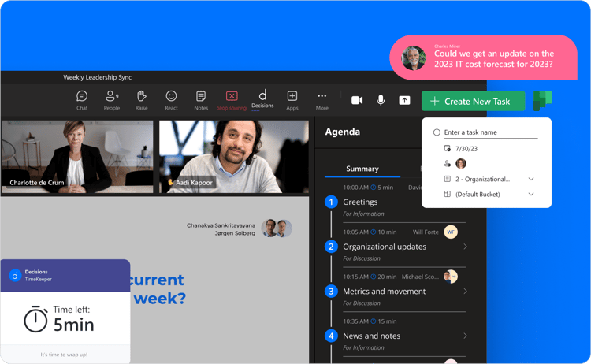This screenshot has width=591, height=364.
Task: Click the assigned person avatar in task card
Action: (461, 164)
